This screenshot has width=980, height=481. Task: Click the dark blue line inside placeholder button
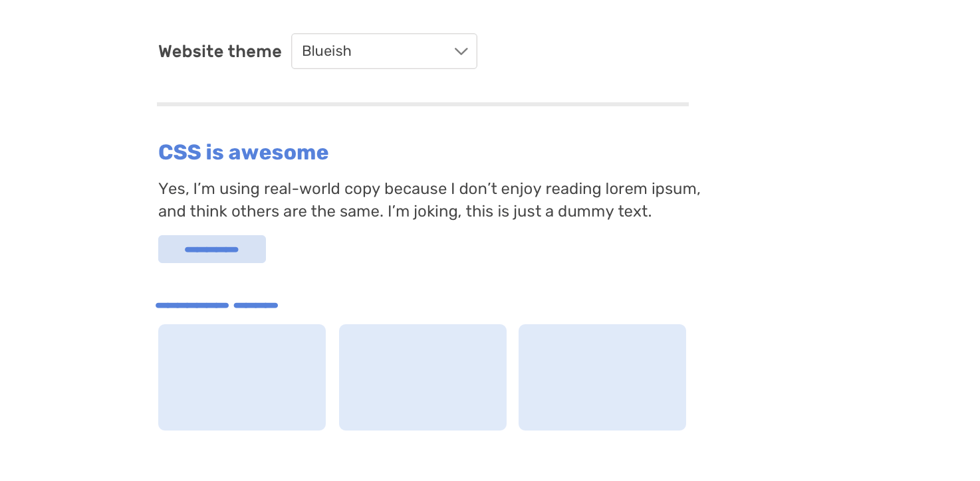[x=211, y=250]
